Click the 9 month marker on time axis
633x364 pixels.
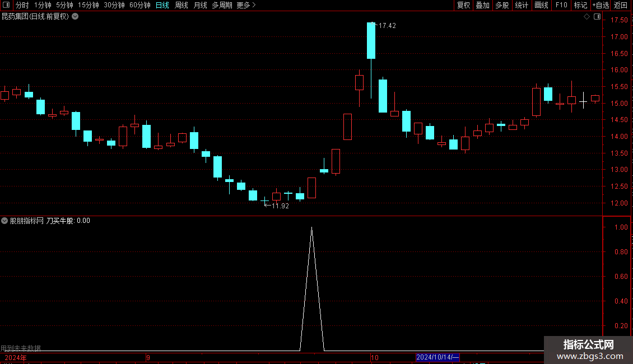tap(148, 357)
